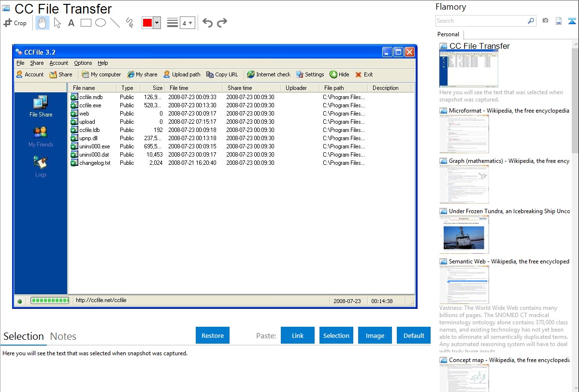The height and width of the screenshot is (392, 579).
Task: Click the red color swatch
Action: pyautogui.click(x=147, y=23)
